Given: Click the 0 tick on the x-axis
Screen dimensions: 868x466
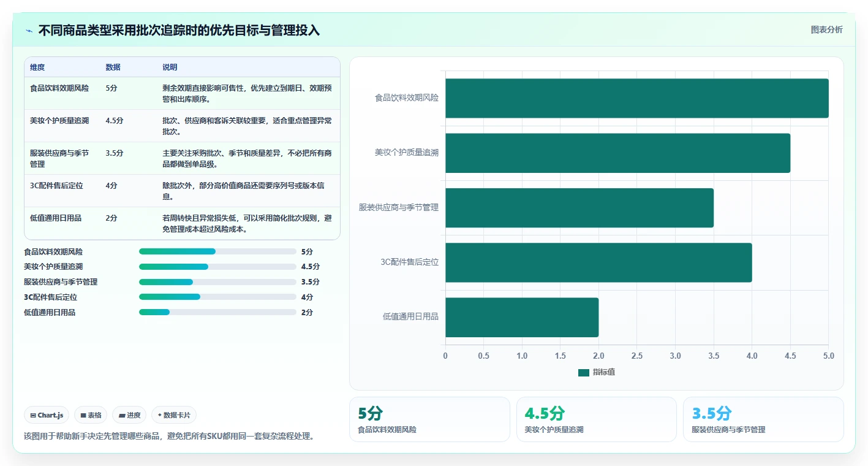Looking at the screenshot, I should click(x=445, y=356).
